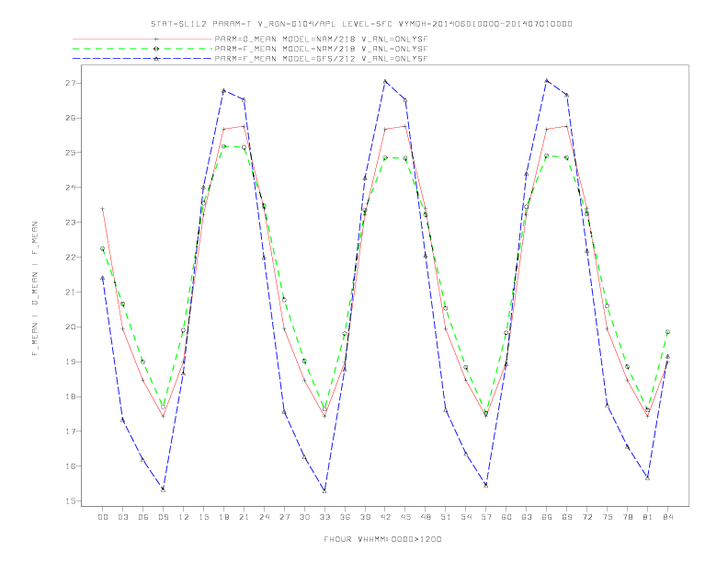Click x-axis tick label 48
The height and width of the screenshot is (563, 728).
(426, 517)
